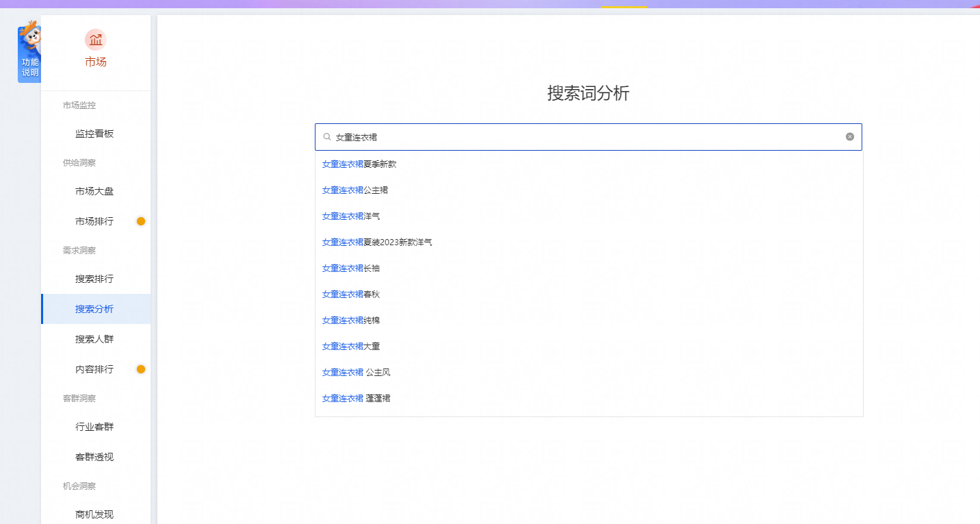Open 搜索排行 menu item

(x=94, y=279)
